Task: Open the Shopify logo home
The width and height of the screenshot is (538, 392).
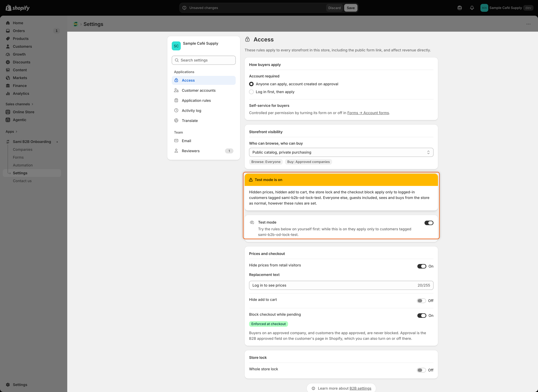Action: pyautogui.click(x=17, y=8)
